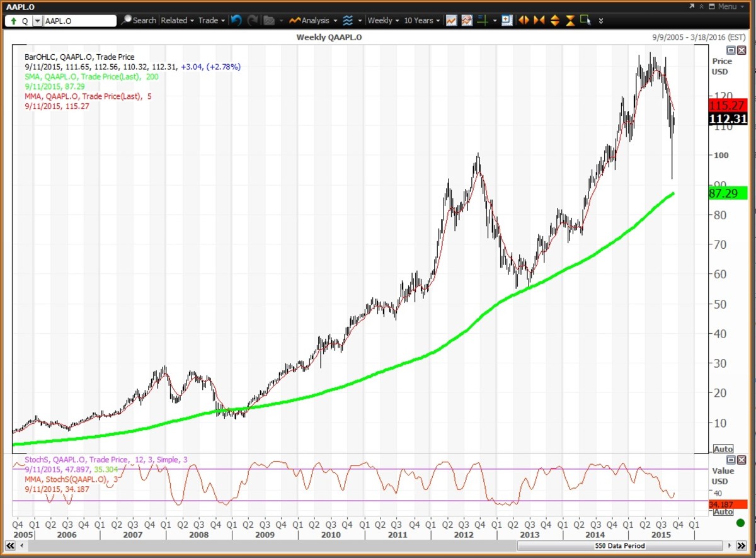This screenshot has height=558, width=756.
Task: Click the Search magnifier icon
Action: (126, 20)
